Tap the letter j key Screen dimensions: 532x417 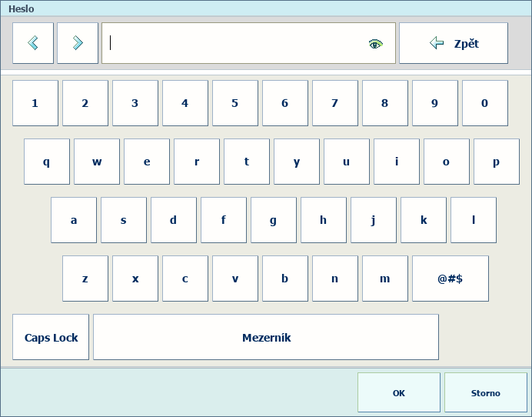pos(373,220)
